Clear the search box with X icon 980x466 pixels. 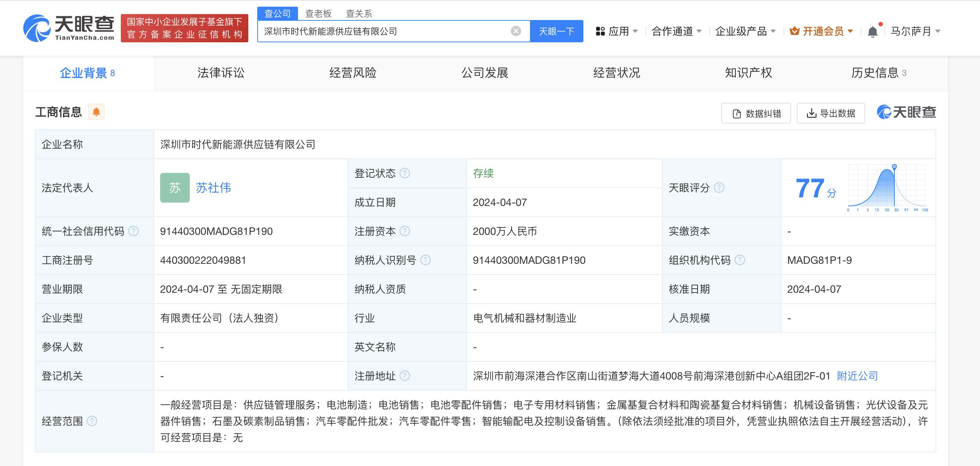516,31
